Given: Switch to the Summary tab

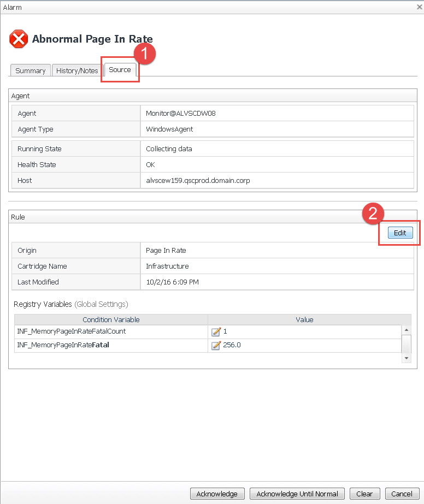Looking at the screenshot, I should (x=31, y=70).
